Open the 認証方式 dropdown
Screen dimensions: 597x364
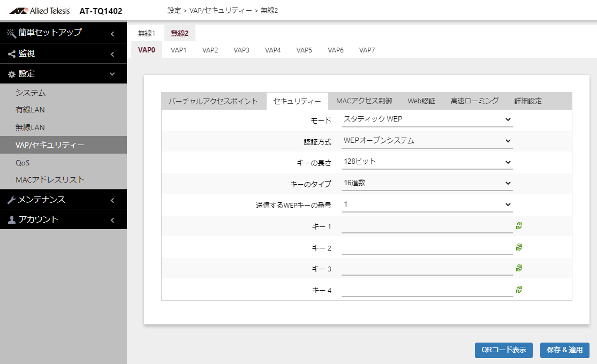(427, 141)
